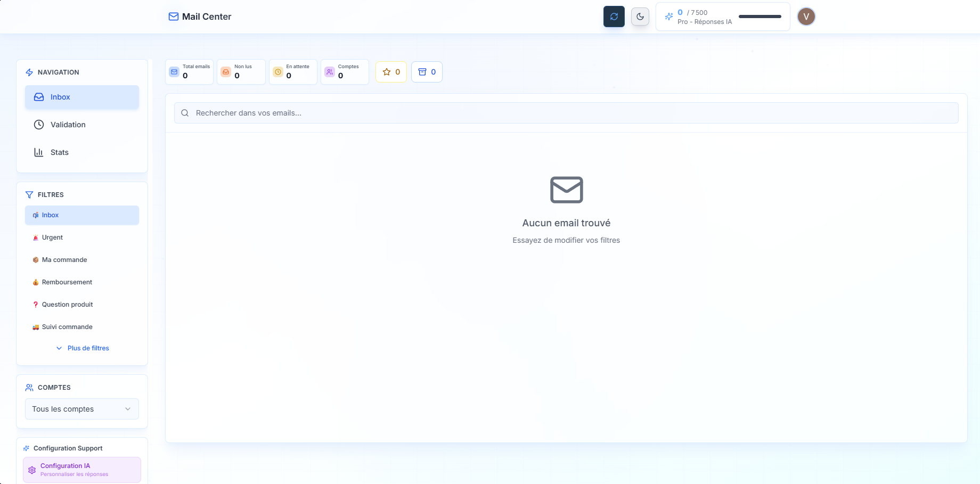Viewport: 980px width, 484px height.
Task: Click the Comptes stat card icon
Action: point(329,72)
